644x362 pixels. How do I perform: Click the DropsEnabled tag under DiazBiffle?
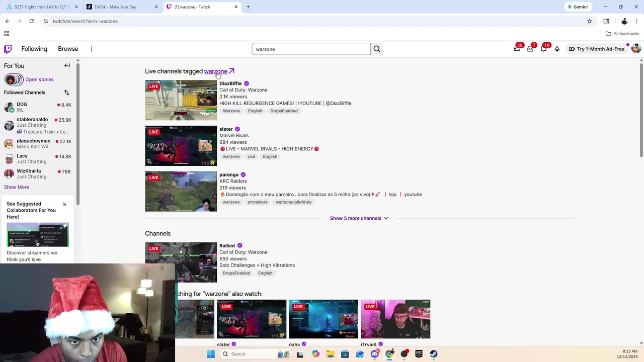pos(284,111)
